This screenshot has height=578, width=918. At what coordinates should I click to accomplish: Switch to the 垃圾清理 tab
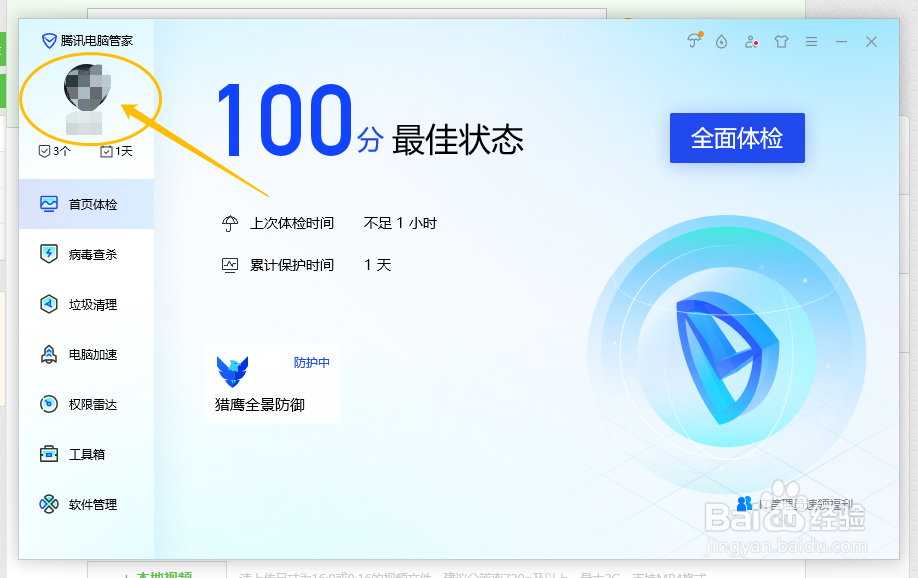(x=87, y=304)
